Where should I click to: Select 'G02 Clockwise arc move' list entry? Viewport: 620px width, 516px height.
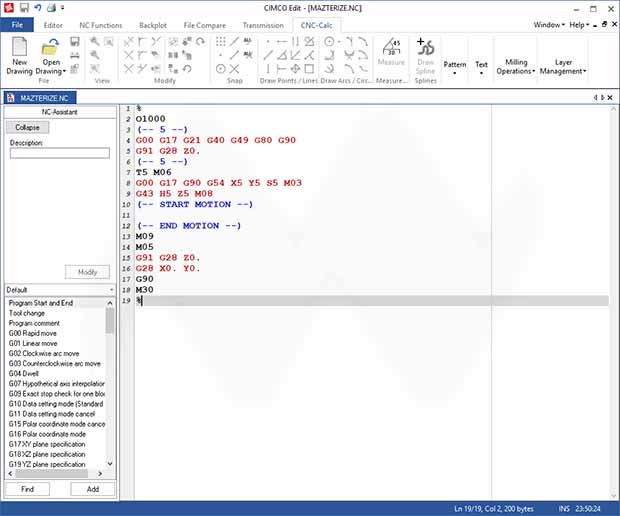[55, 353]
